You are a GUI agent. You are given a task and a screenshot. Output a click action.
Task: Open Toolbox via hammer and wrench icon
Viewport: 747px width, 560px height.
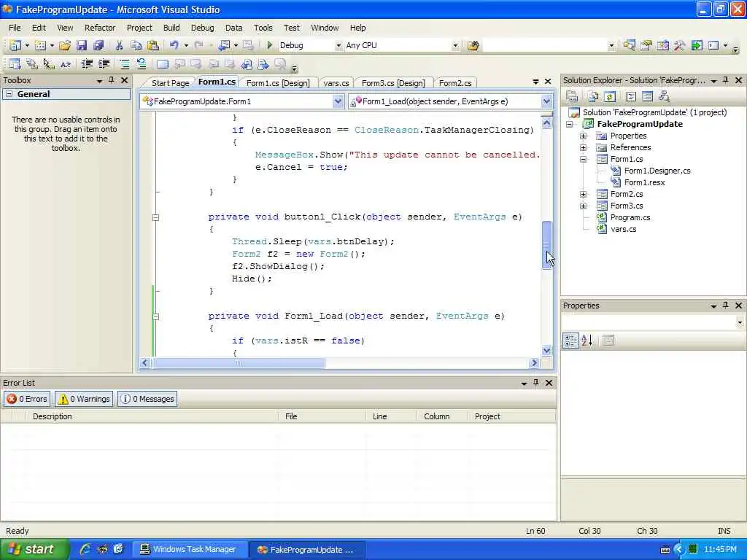click(x=679, y=45)
